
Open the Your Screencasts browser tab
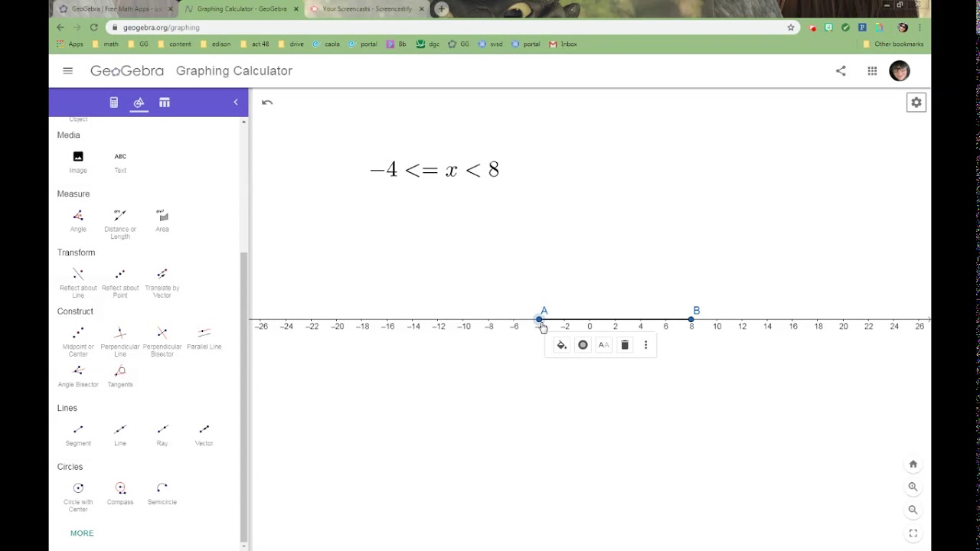366,9
